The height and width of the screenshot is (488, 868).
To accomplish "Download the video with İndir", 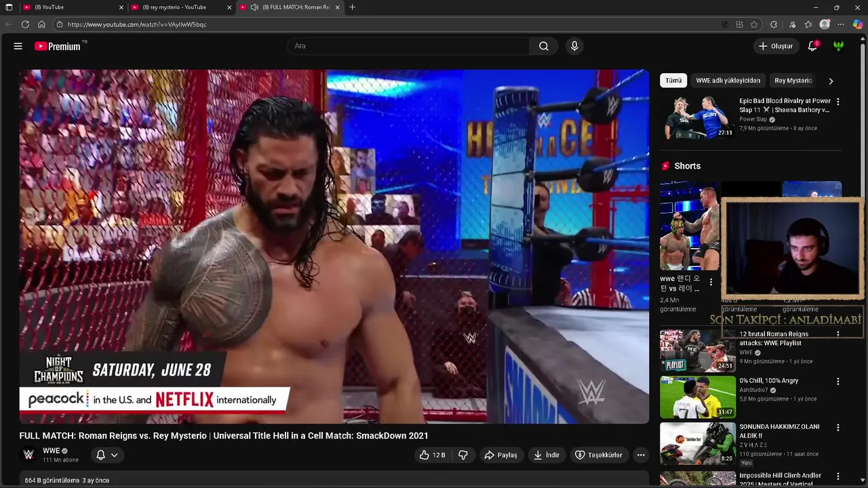I will (x=547, y=455).
